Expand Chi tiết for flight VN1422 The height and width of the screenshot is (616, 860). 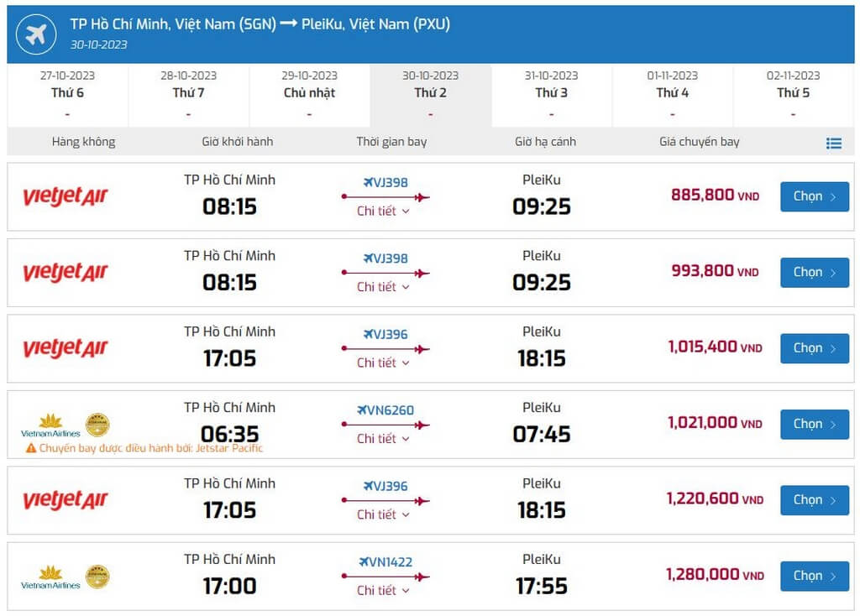(x=383, y=590)
